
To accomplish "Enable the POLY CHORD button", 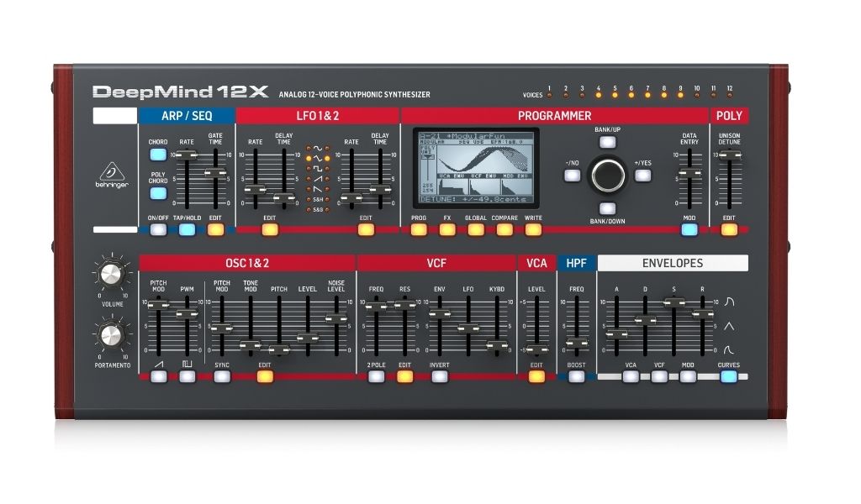I will (x=158, y=193).
